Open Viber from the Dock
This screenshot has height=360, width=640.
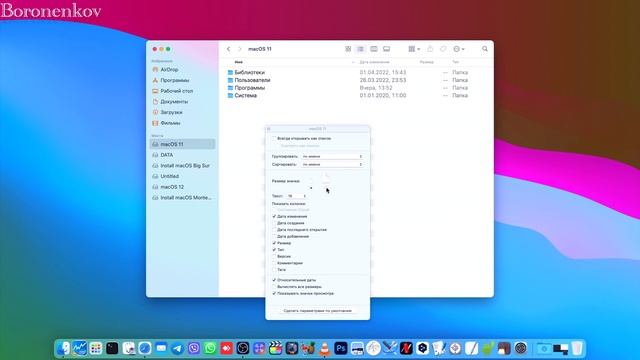click(x=194, y=348)
